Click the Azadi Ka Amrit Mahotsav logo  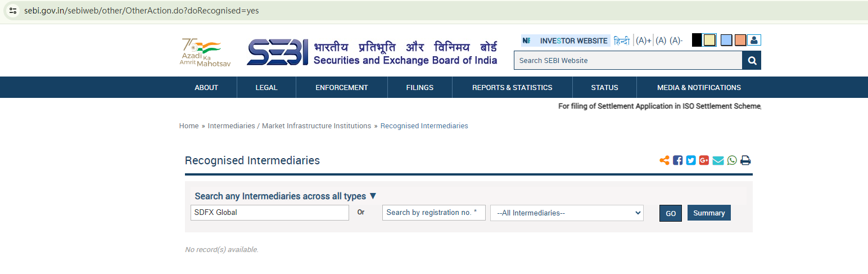click(x=205, y=52)
